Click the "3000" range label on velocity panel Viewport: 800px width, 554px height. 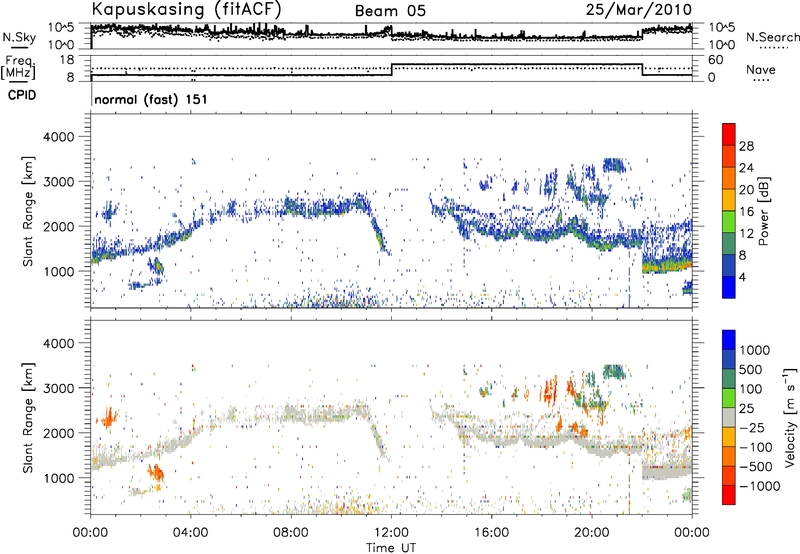pos(58,388)
